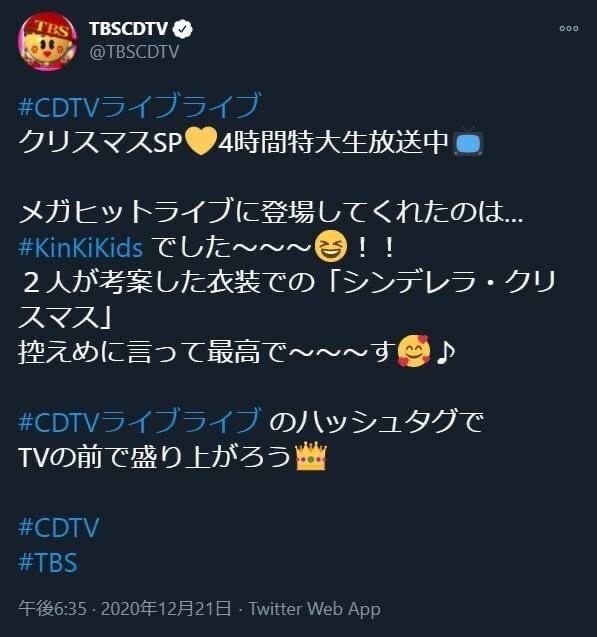The width and height of the screenshot is (597, 637).
Task: Click the verified badge next to TBSCDTV
Action: click(x=182, y=29)
